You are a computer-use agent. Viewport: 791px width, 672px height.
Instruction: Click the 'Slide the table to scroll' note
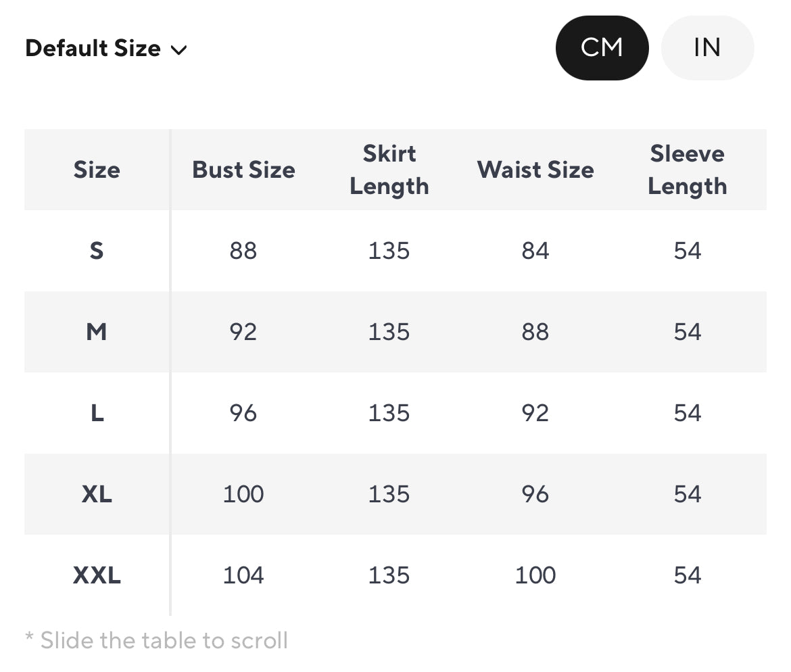point(157,640)
